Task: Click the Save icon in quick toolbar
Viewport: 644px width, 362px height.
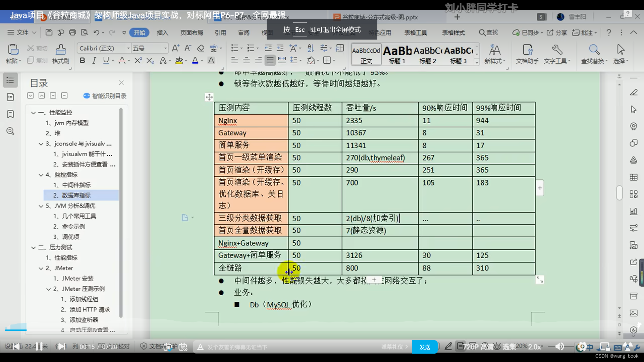Action: point(49,33)
